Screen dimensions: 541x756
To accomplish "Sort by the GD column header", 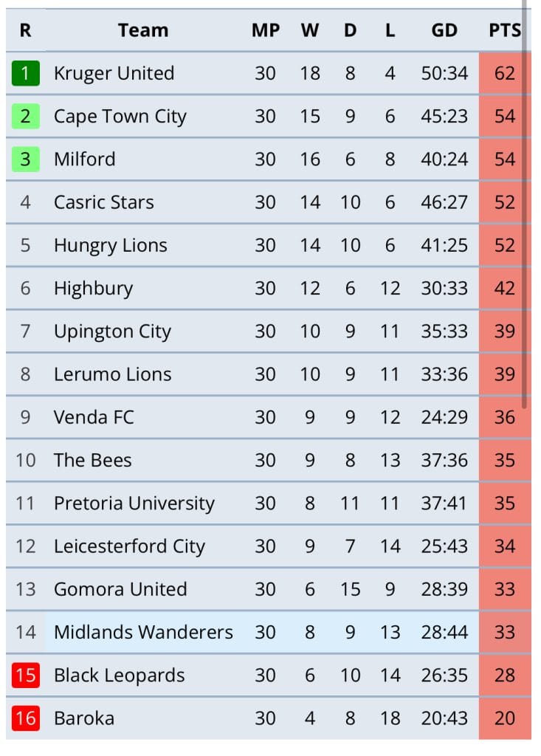I will 444,30.
